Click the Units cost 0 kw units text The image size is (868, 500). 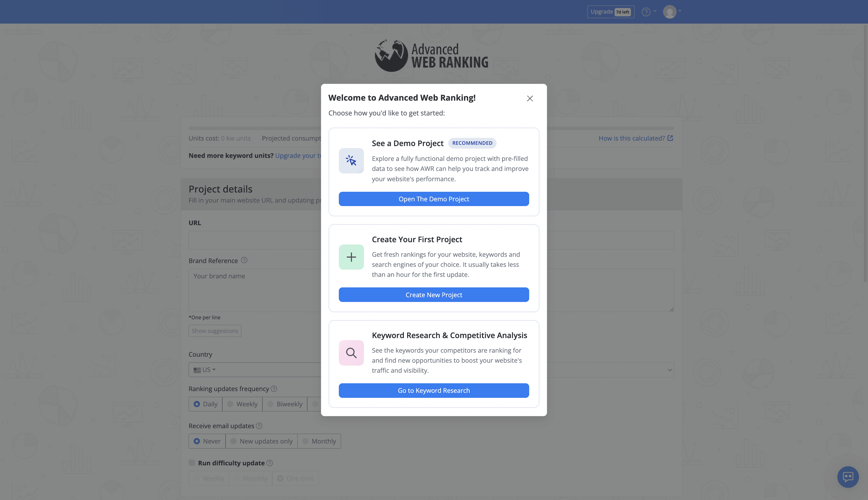pos(220,138)
